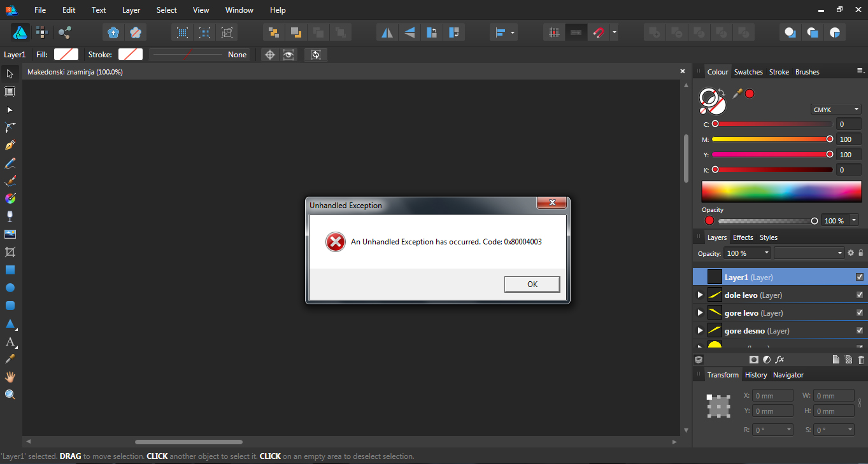Screen dimensions: 868x464
Task: Expand the gore levo layer
Action: point(700,313)
